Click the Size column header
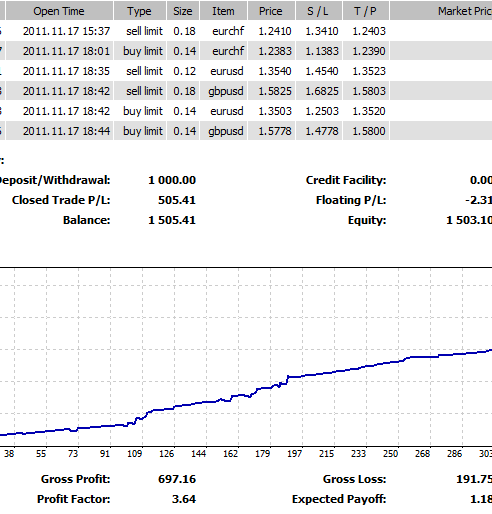The height and width of the screenshot is (514, 492). tap(183, 11)
